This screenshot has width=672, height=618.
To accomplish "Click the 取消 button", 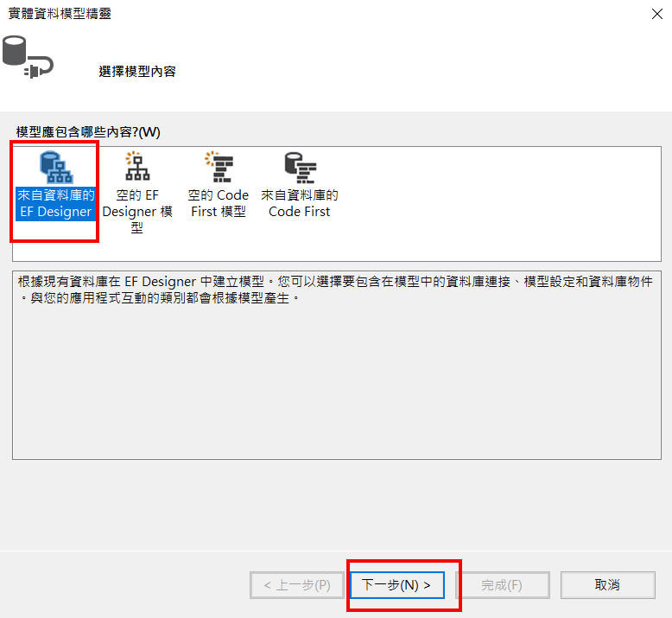I will (x=607, y=585).
